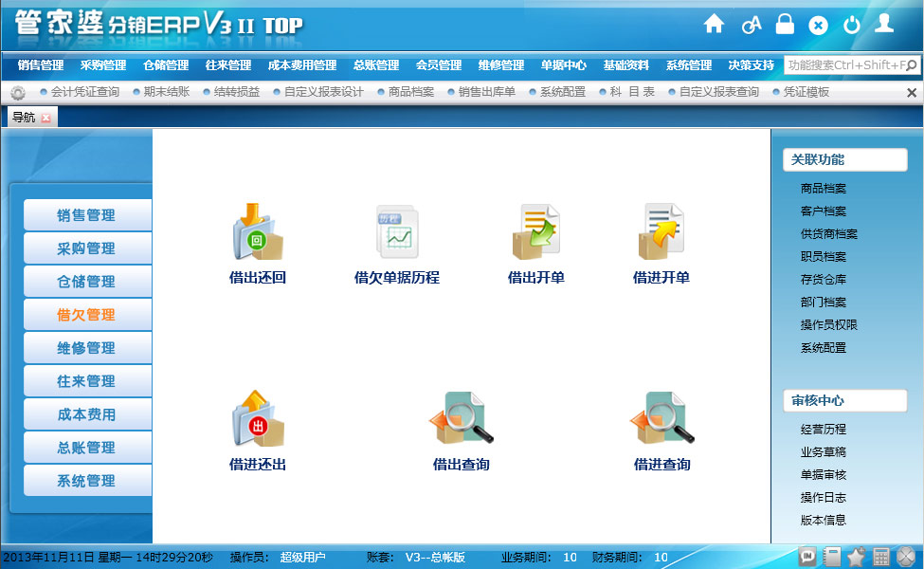924x569 pixels.
Task: Open the IM chat icon in status bar
Action: (x=808, y=557)
